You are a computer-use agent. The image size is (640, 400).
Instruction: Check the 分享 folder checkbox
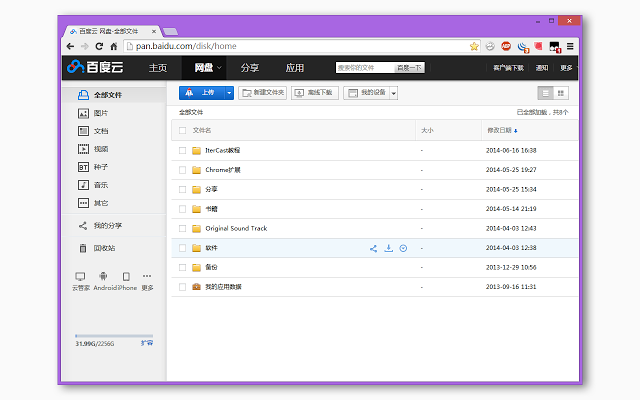pos(182,190)
